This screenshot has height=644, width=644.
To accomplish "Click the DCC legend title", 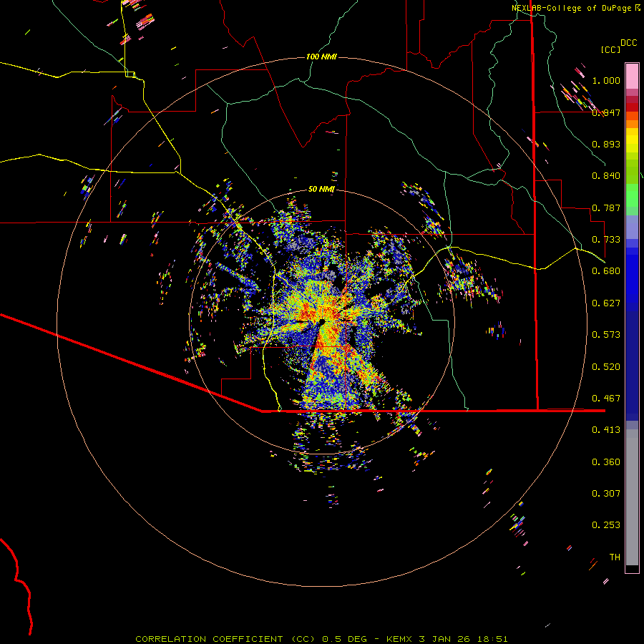I will (x=628, y=43).
